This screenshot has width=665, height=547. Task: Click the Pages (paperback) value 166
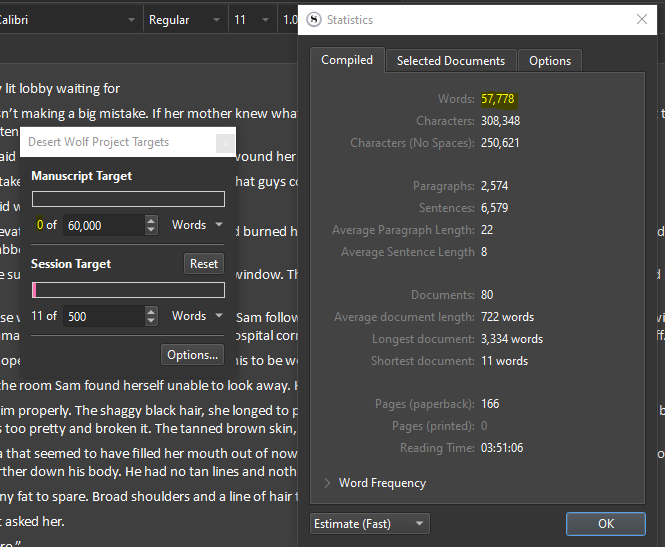pos(490,404)
